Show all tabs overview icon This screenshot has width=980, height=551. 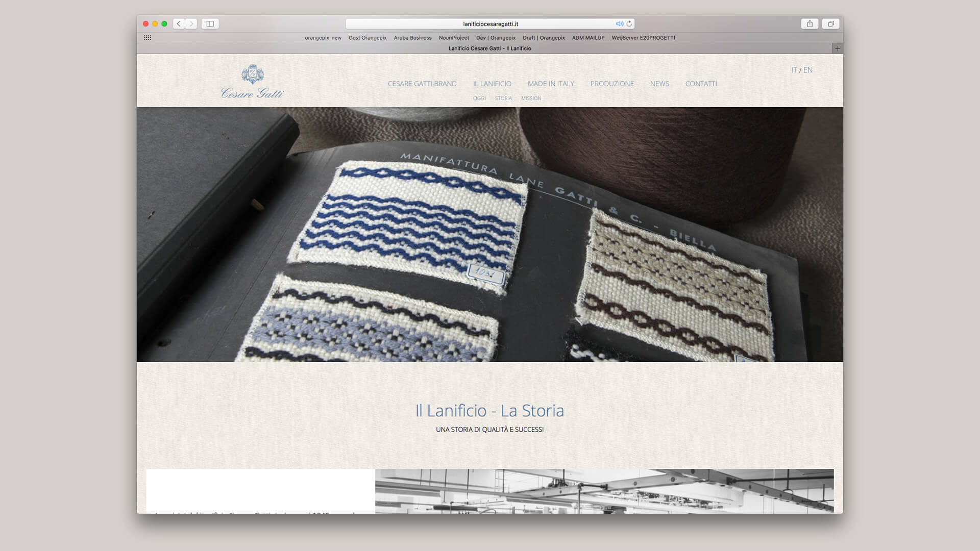coord(830,23)
